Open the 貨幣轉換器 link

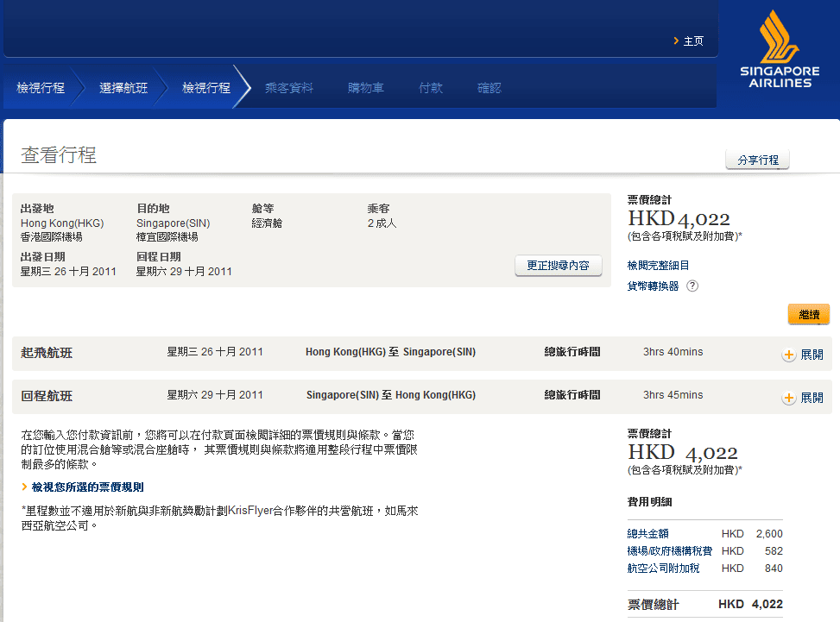point(653,286)
